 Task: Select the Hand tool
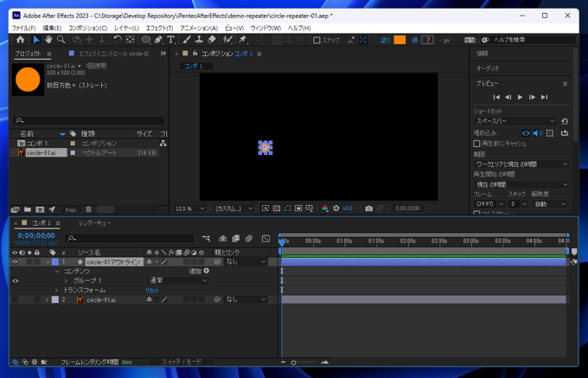click(x=48, y=40)
